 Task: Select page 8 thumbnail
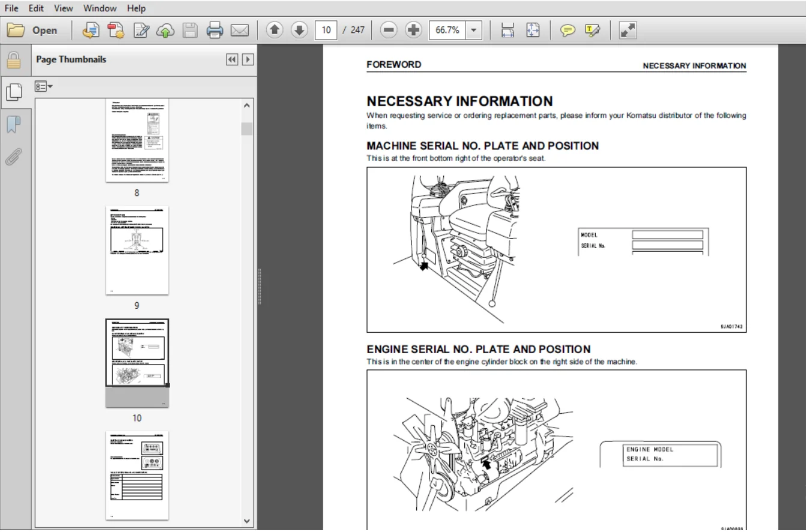coord(137,141)
